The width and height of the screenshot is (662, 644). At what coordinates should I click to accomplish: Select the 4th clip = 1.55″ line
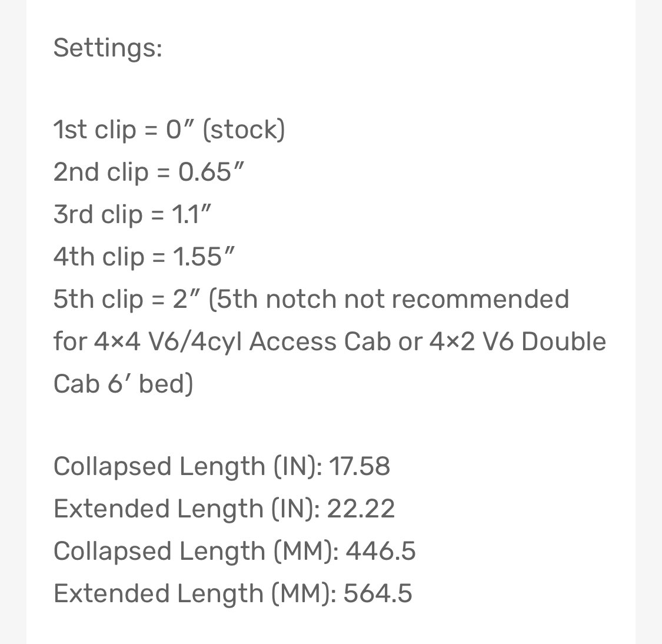click(x=144, y=257)
